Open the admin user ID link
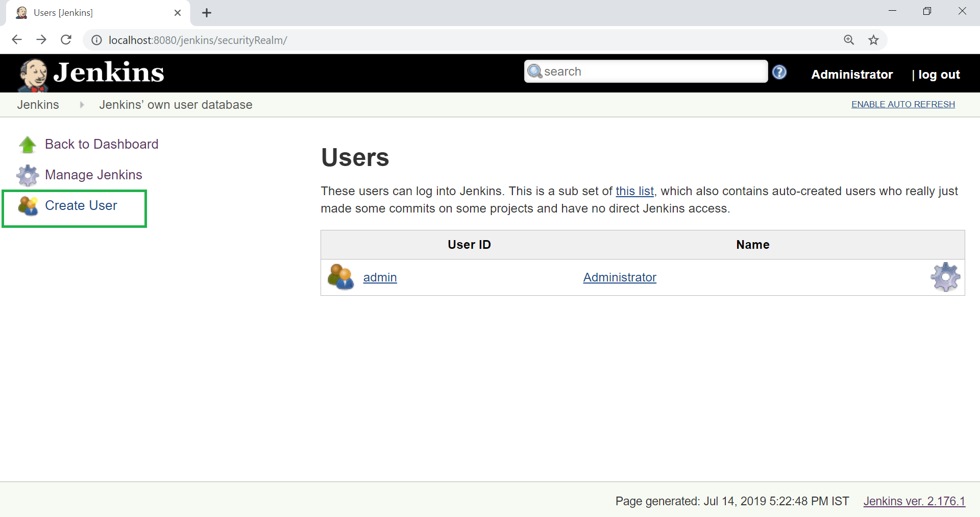This screenshot has width=980, height=517. [380, 277]
